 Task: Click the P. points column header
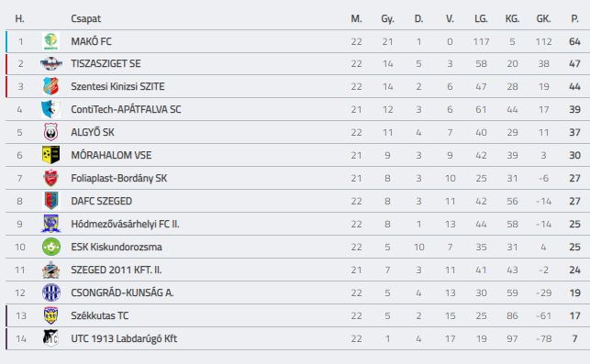coord(574,19)
